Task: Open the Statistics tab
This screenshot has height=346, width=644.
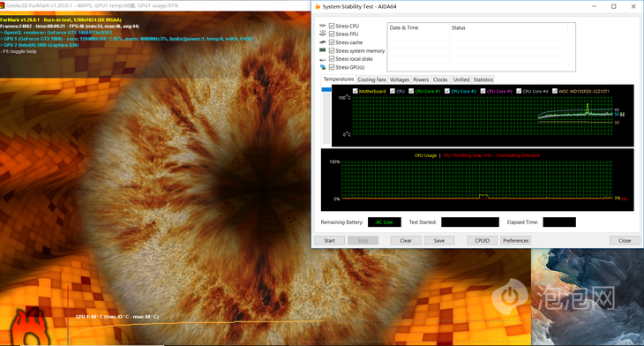Action: (x=483, y=79)
